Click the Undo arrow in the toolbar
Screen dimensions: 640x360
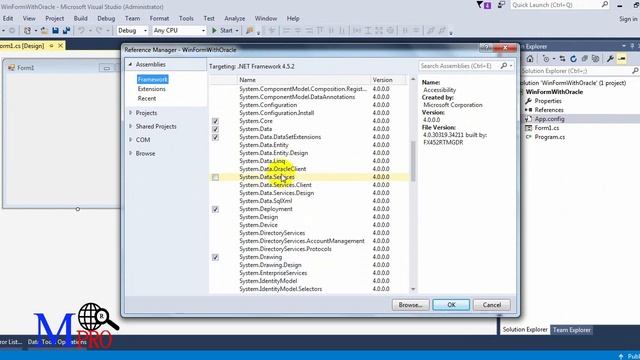(x=81, y=31)
